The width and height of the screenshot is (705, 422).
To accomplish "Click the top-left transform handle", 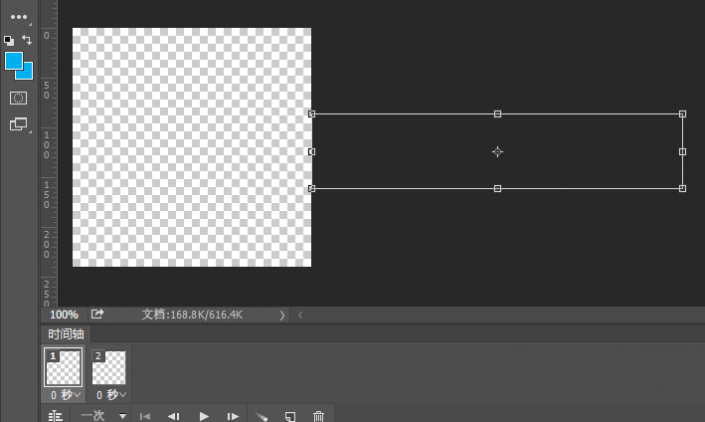I will tap(312, 114).
